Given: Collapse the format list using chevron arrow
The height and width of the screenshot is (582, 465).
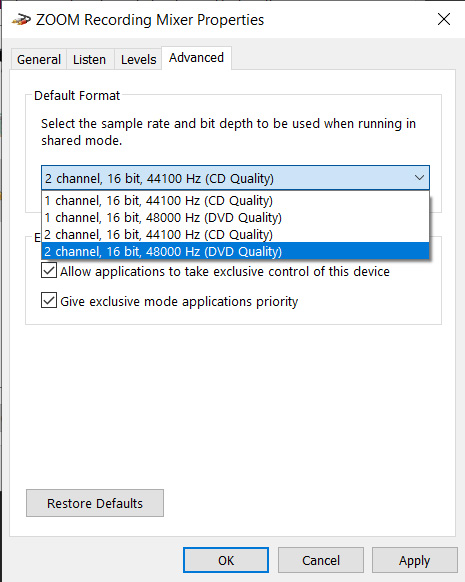Looking at the screenshot, I should [419, 178].
